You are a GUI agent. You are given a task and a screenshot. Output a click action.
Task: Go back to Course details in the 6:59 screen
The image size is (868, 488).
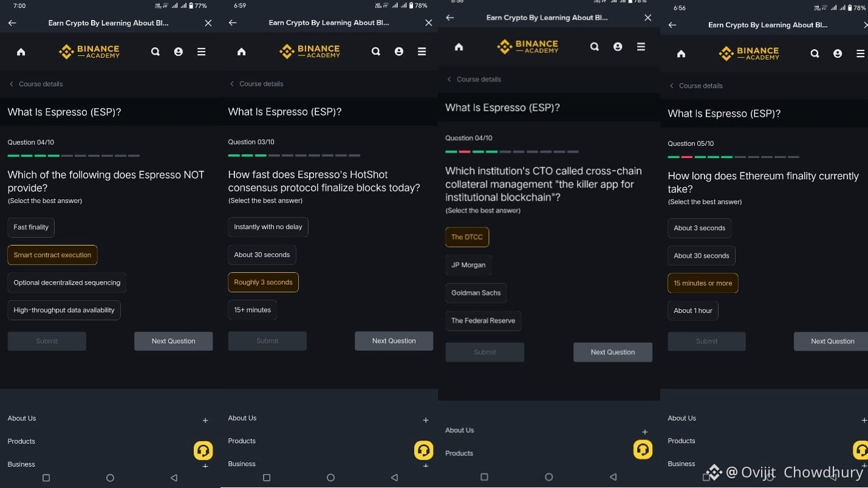[256, 84]
